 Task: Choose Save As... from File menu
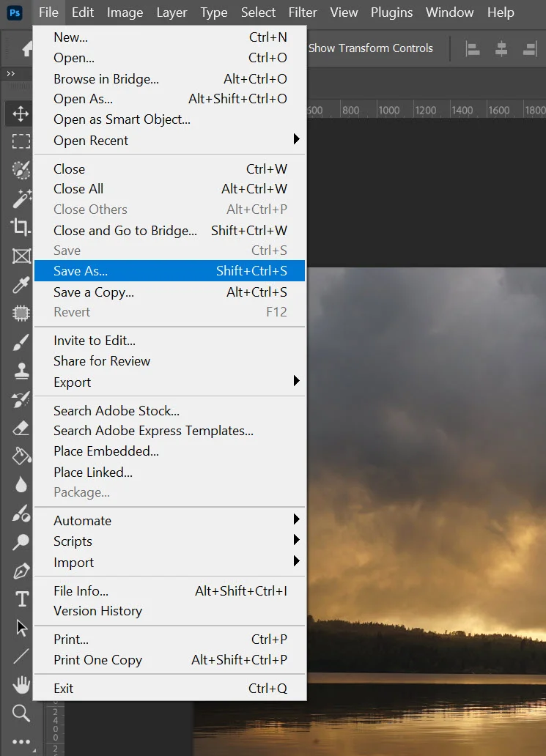point(169,270)
